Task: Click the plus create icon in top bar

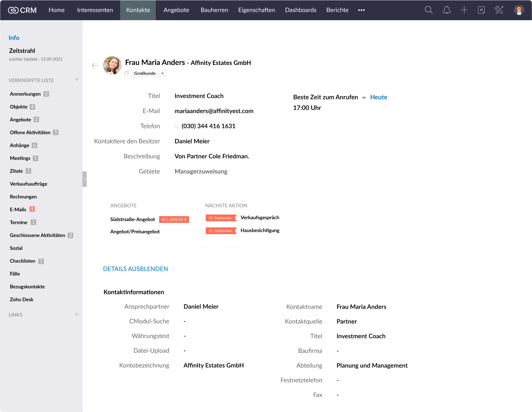Action: point(464,10)
